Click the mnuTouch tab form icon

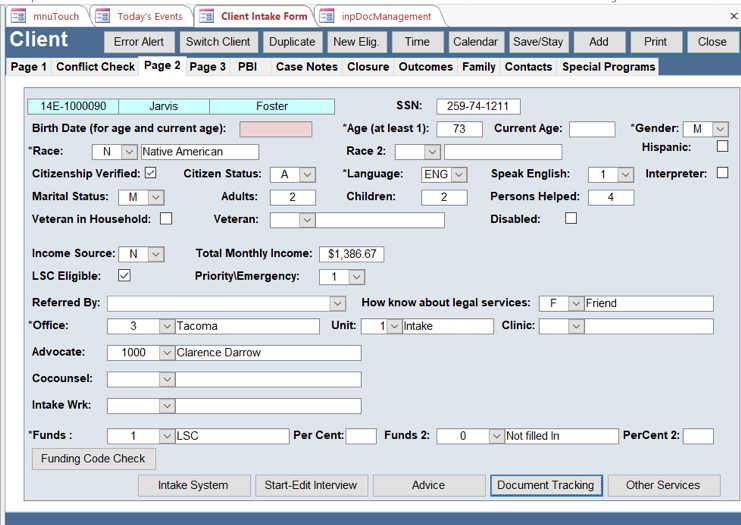[18, 16]
